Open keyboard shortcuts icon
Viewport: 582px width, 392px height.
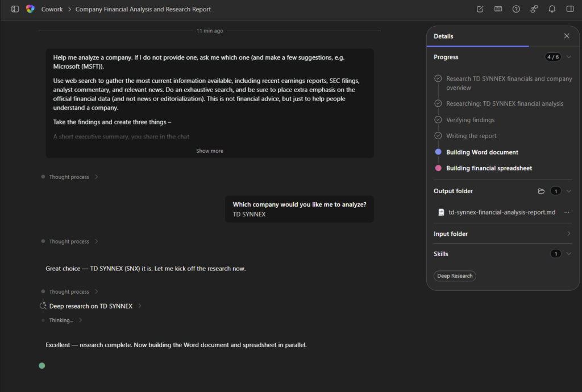pos(498,9)
